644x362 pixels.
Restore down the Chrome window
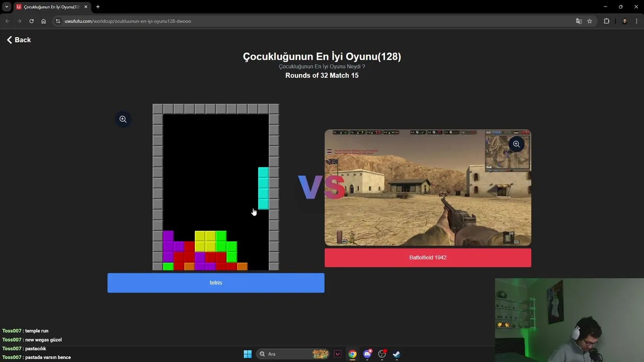[620, 7]
